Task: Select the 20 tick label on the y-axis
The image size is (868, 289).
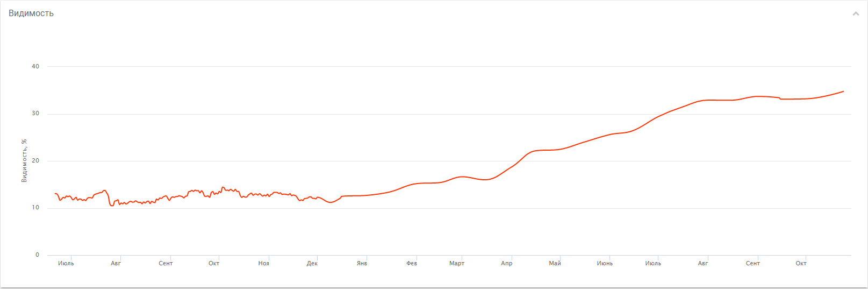Action: [35, 160]
